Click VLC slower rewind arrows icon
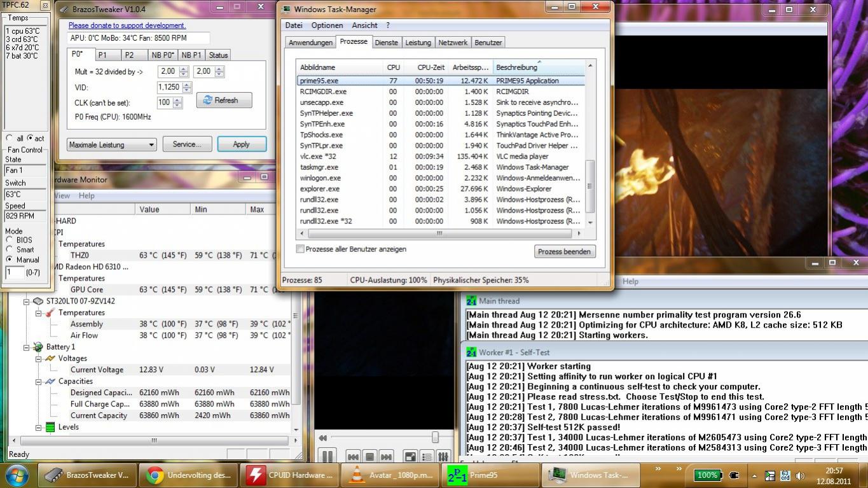 pos(323,438)
